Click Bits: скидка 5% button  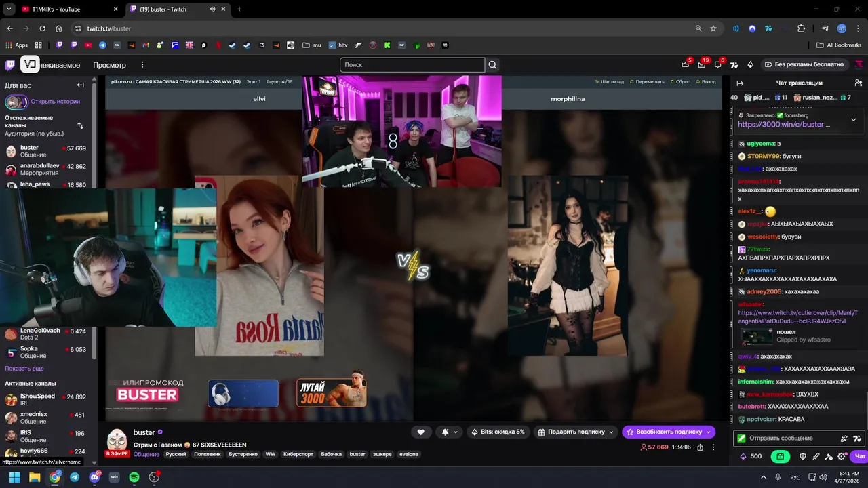coord(498,432)
